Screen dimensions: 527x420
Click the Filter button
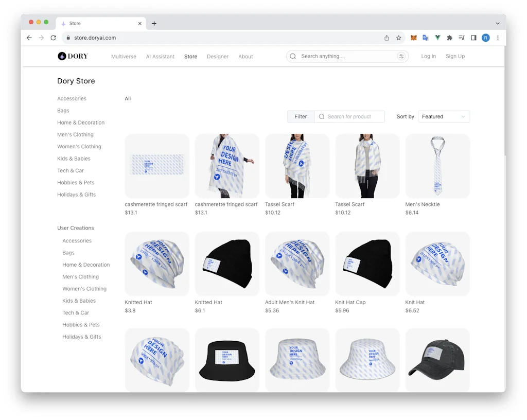point(301,117)
